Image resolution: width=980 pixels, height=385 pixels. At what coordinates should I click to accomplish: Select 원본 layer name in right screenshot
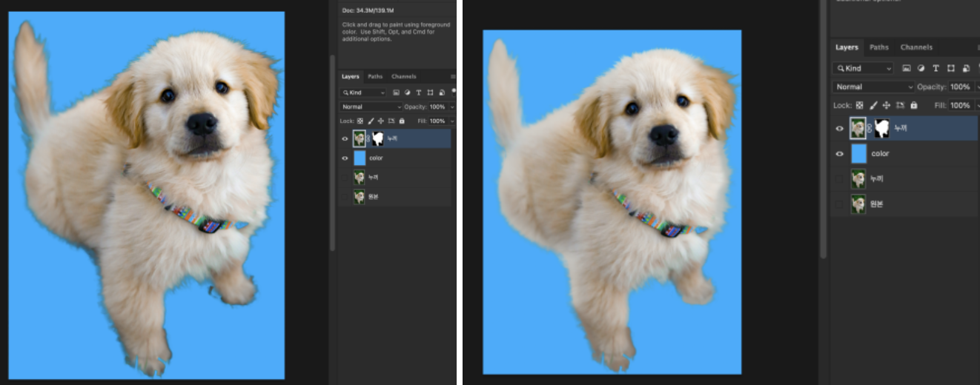coord(876,204)
